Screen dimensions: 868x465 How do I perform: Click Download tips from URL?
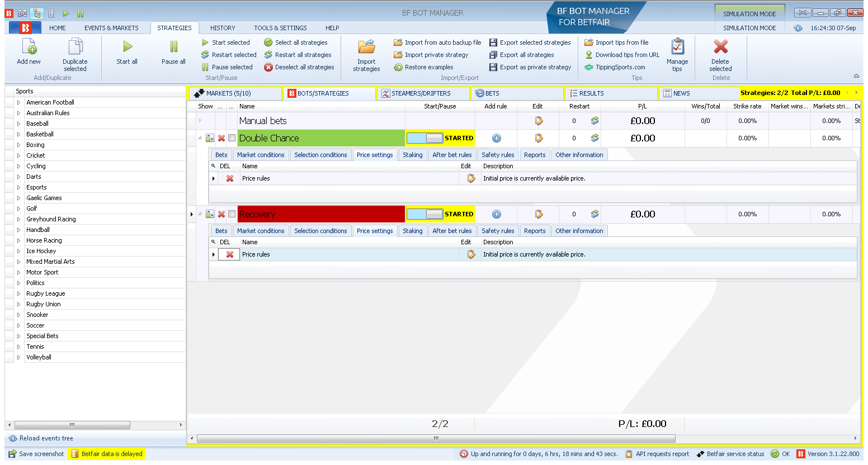(x=622, y=55)
